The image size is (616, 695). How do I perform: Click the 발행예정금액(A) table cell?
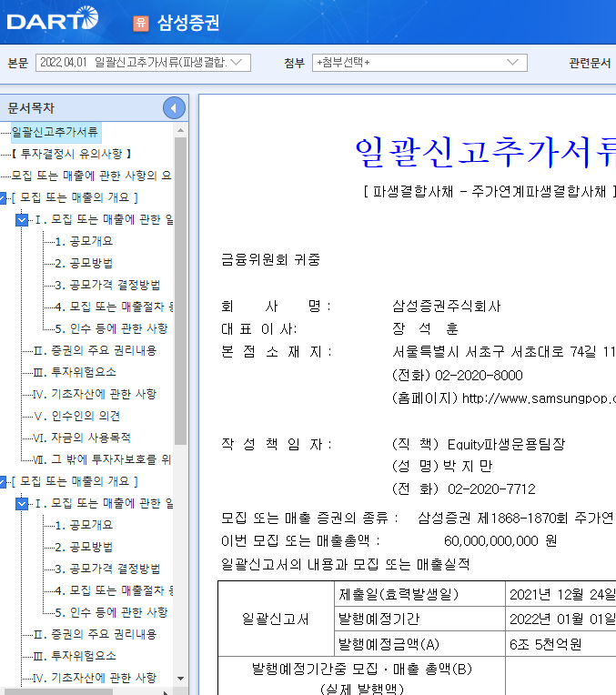point(419,643)
